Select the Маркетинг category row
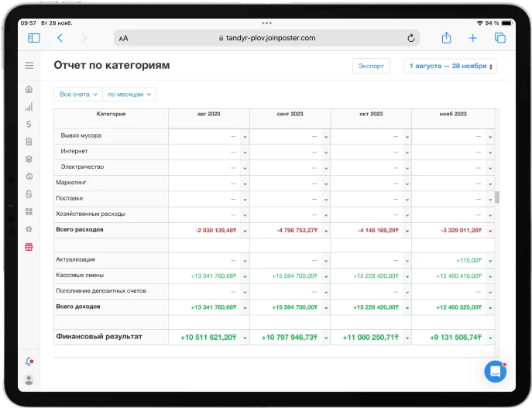The height and width of the screenshot is (408, 532). pos(70,183)
